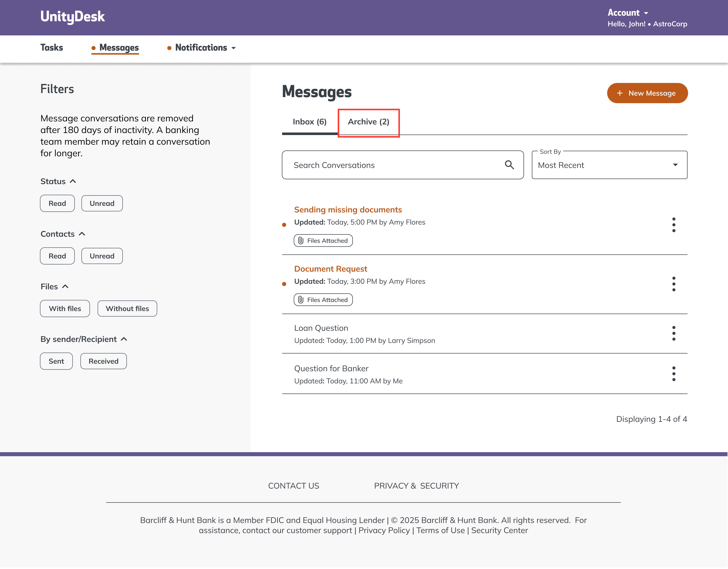Click the Search Conversations input field
The height and width of the screenshot is (569, 728).
393,165
